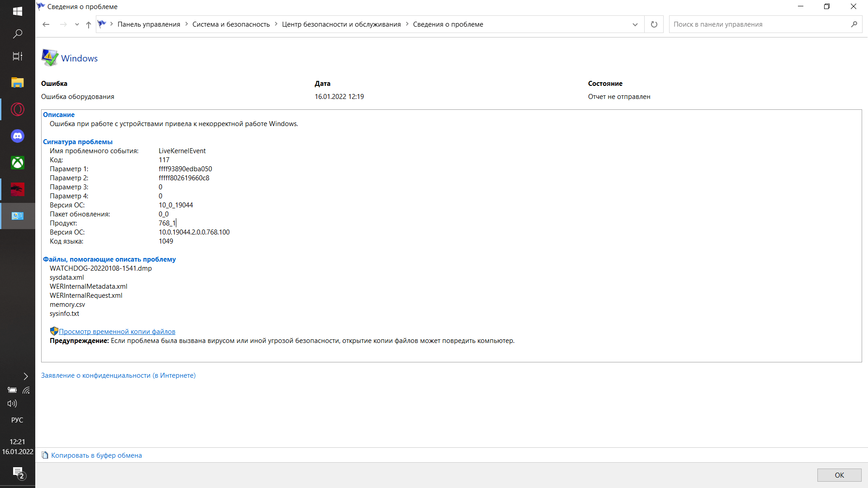Click error code value 117
868x488 pixels.
[164, 160]
